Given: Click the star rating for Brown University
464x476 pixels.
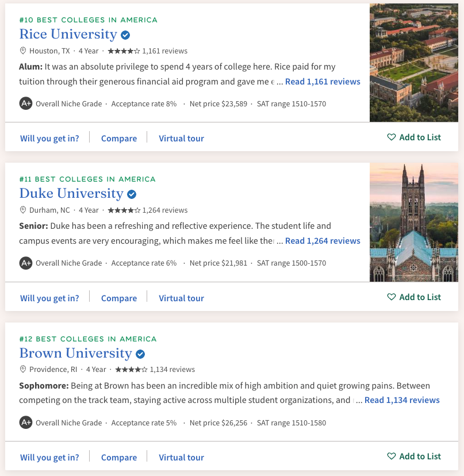Looking at the screenshot, I should [x=131, y=370].
